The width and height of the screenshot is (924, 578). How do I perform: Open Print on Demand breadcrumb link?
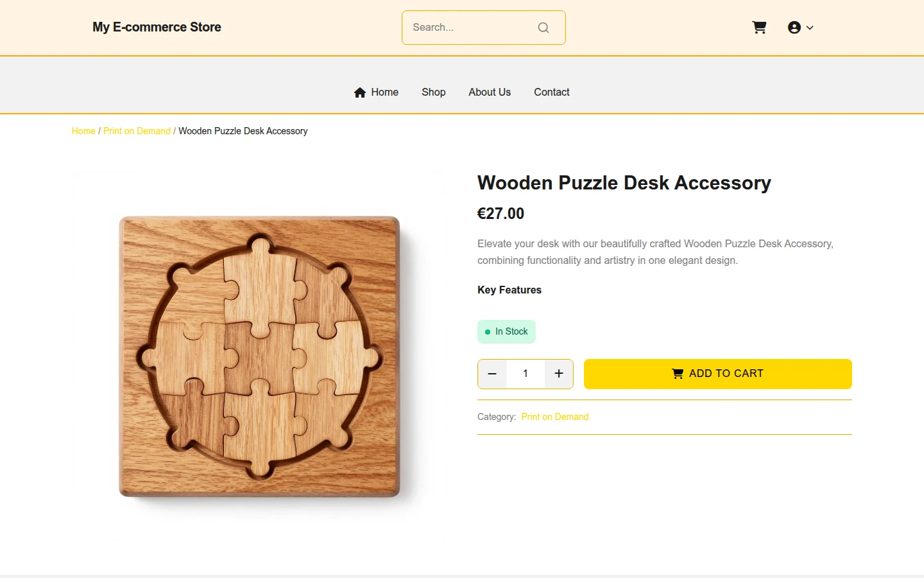137,131
